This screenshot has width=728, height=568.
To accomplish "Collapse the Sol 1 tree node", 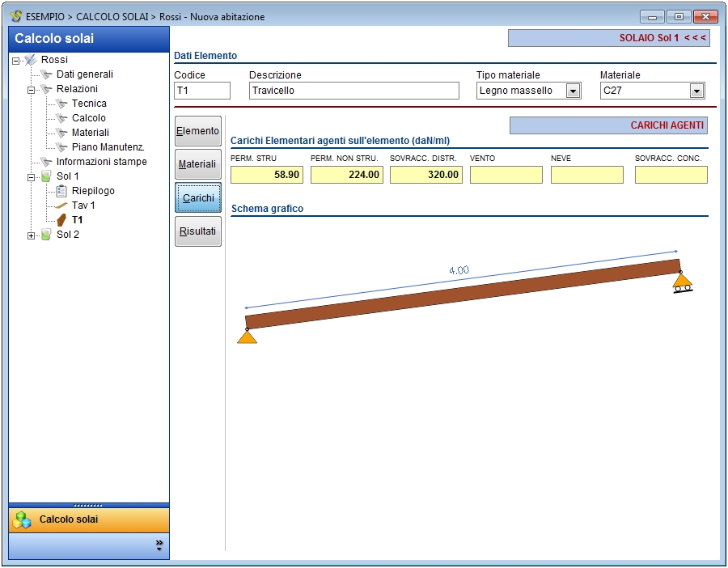I will click(32, 176).
